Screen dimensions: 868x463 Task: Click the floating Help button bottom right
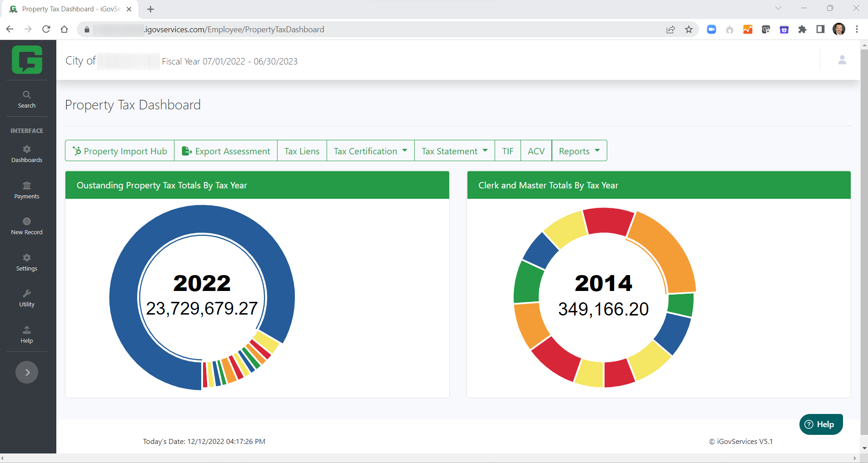[820, 424]
